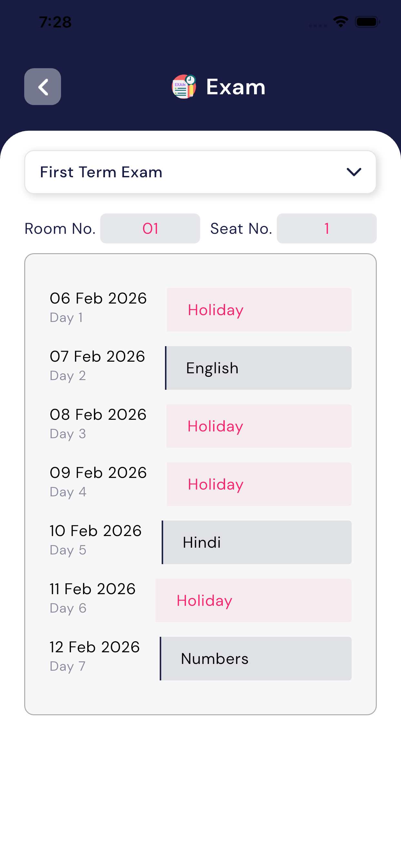Image resolution: width=401 pixels, height=868 pixels.
Task: Open the English exam on 07 Feb
Action: point(259,368)
